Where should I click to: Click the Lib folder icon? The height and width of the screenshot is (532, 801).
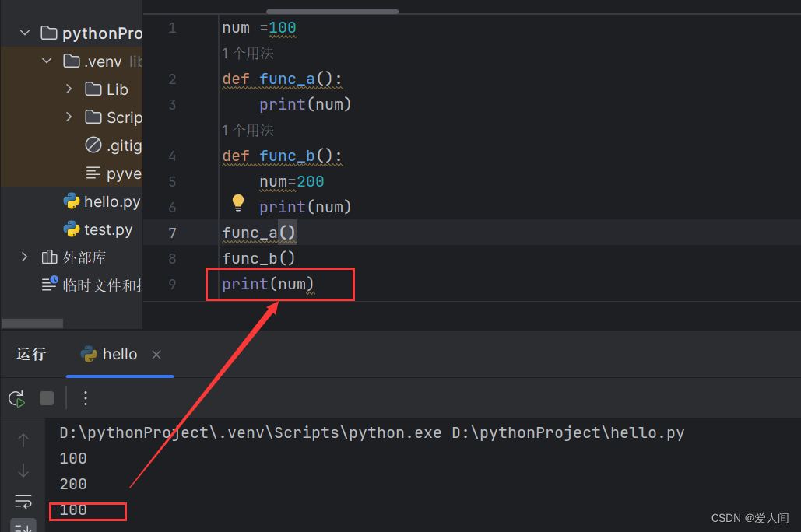pos(93,89)
